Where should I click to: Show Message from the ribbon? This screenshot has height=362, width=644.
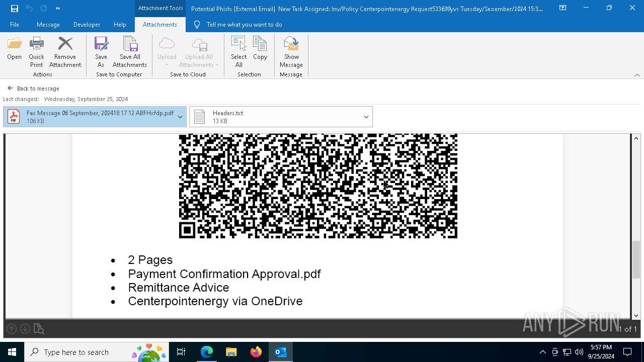pyautogui.click(x=291, y=52)
